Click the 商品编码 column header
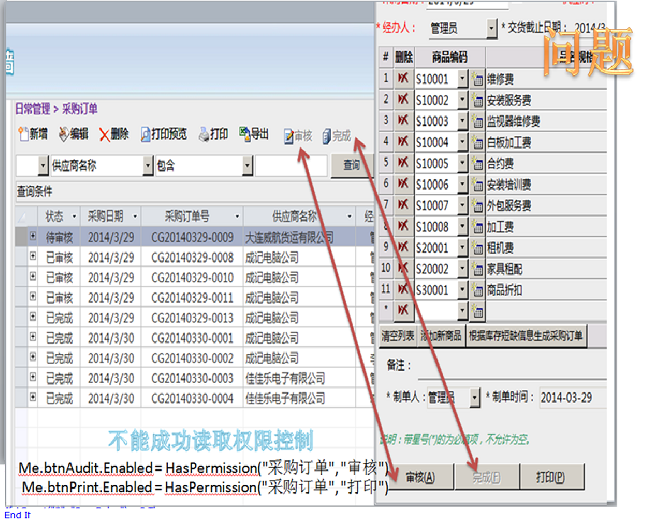Image resolution: width=650 pixels, height=526 pixels. click(450, 57)
